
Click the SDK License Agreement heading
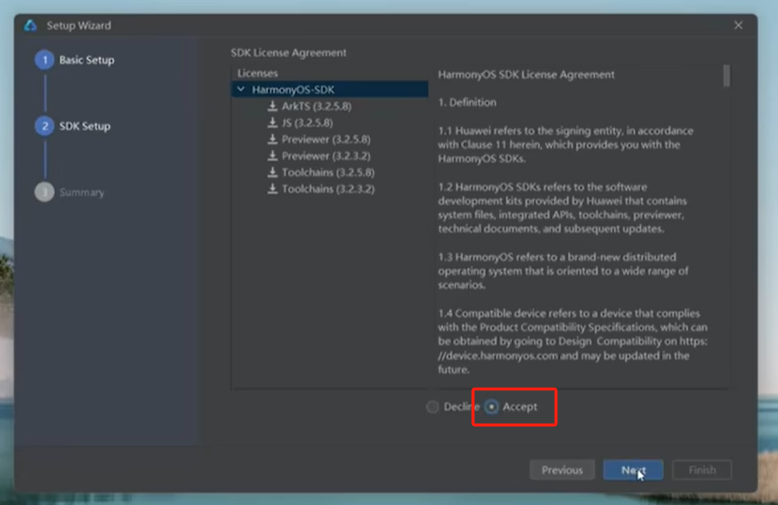288,53
